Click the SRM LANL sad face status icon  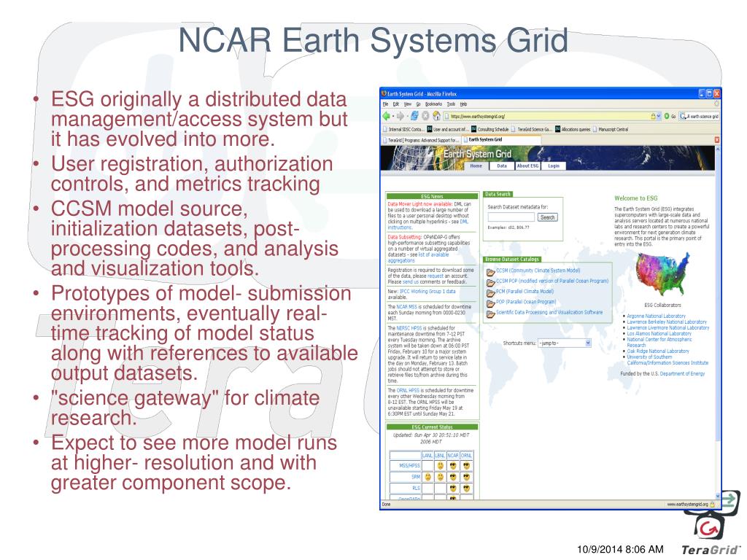point(427,477)
